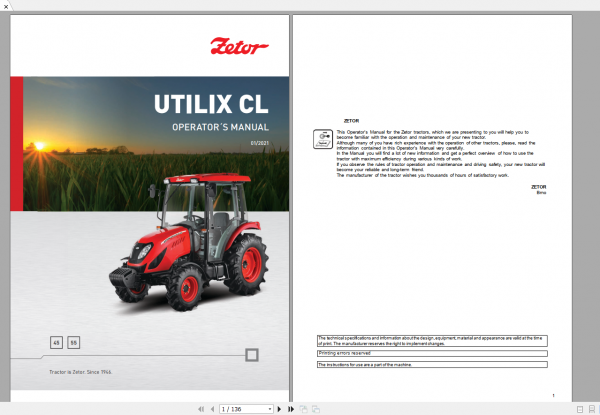Open the page number dropdown arrow
Viewport: 600px width, 415px height.
pos(270,409)
